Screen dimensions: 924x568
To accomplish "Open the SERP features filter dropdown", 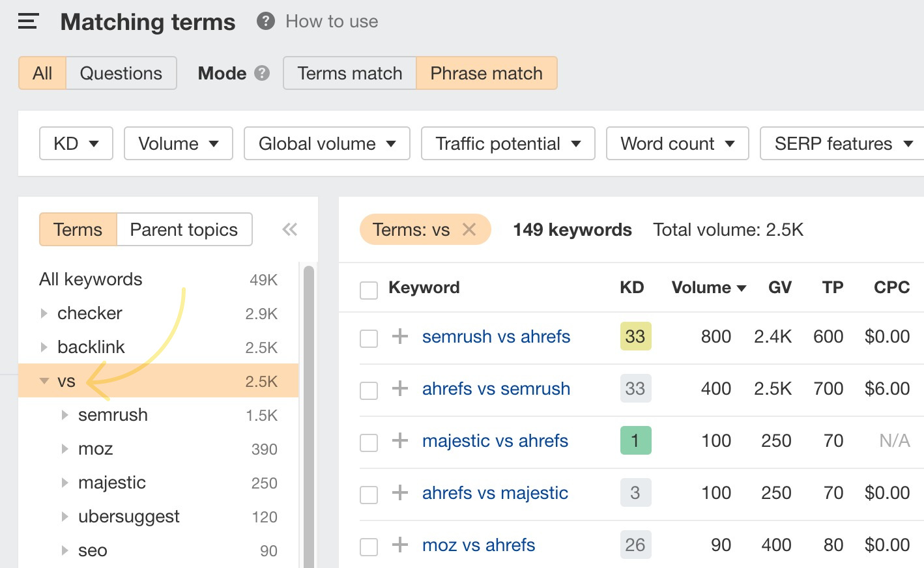I will point(843,143).
